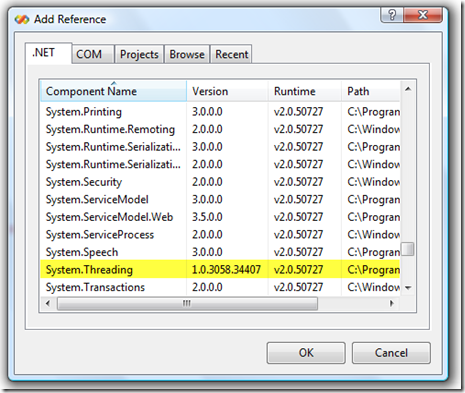Click the vertical scrollbar up arrow
The width and height of the screenshot is (465, 393).
[x=408, y=89]
